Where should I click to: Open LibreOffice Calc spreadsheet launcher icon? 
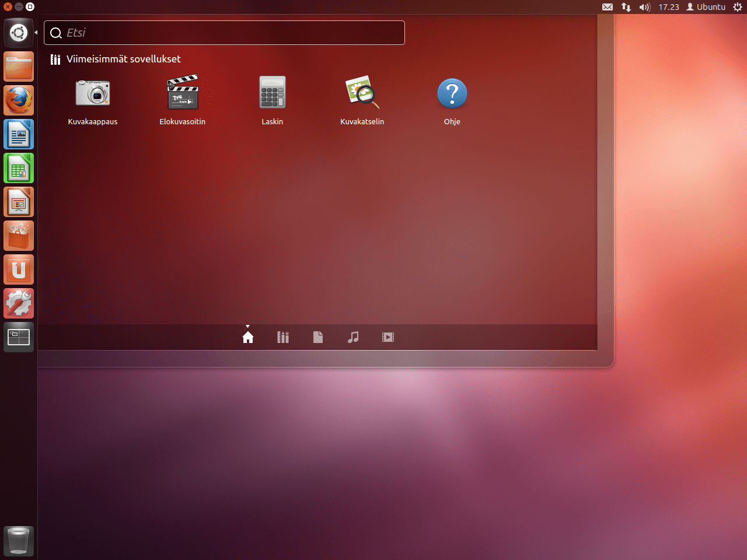coord(19,169)
